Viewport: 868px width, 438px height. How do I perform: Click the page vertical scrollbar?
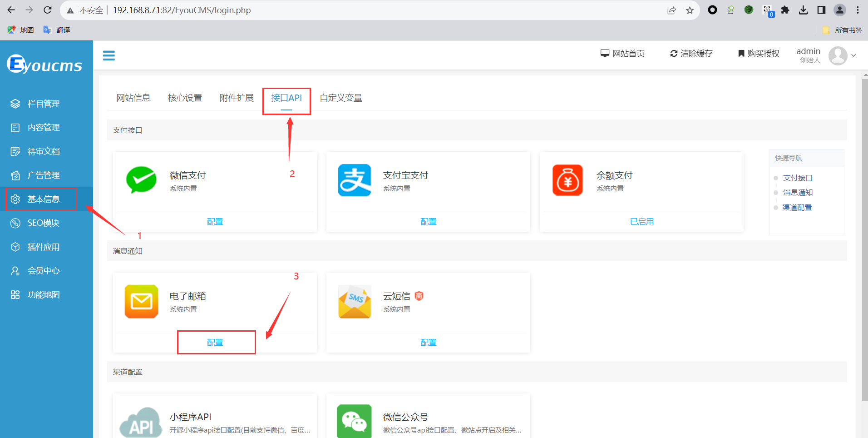(x=865, y=240)
